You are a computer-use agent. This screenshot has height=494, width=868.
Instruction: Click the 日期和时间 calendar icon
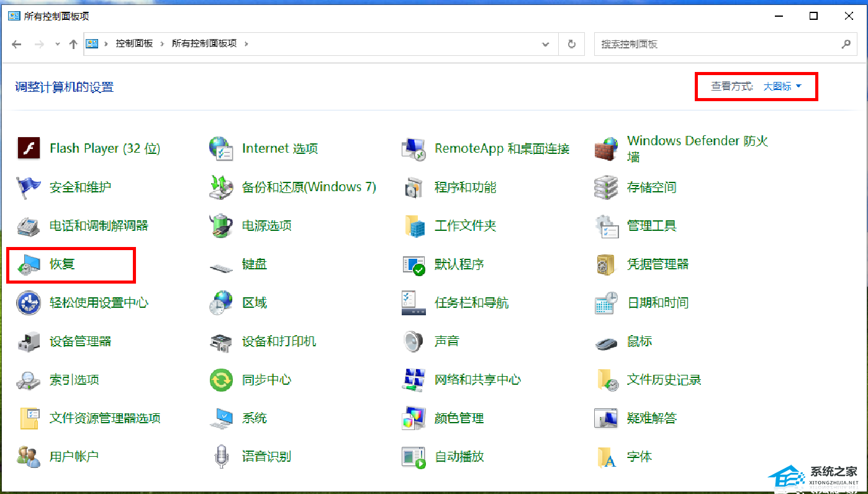606,303
